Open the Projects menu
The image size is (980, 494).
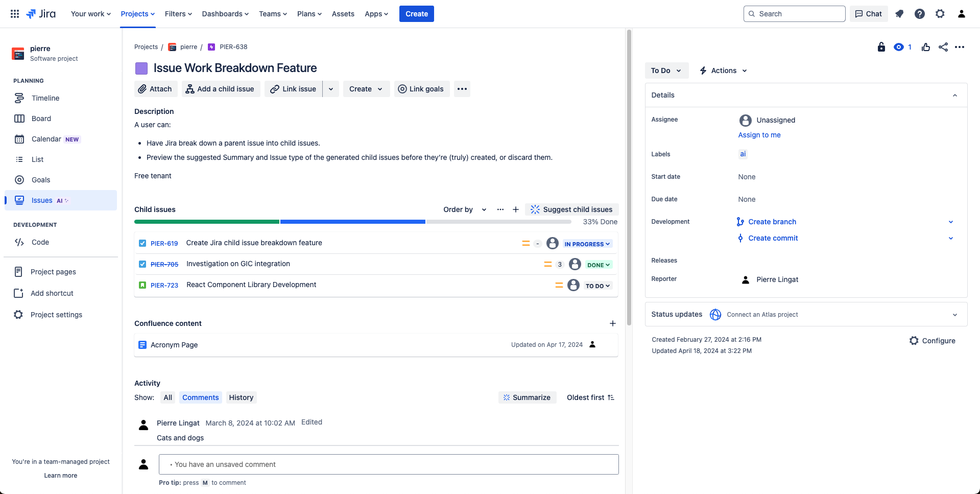pos(138,14)
